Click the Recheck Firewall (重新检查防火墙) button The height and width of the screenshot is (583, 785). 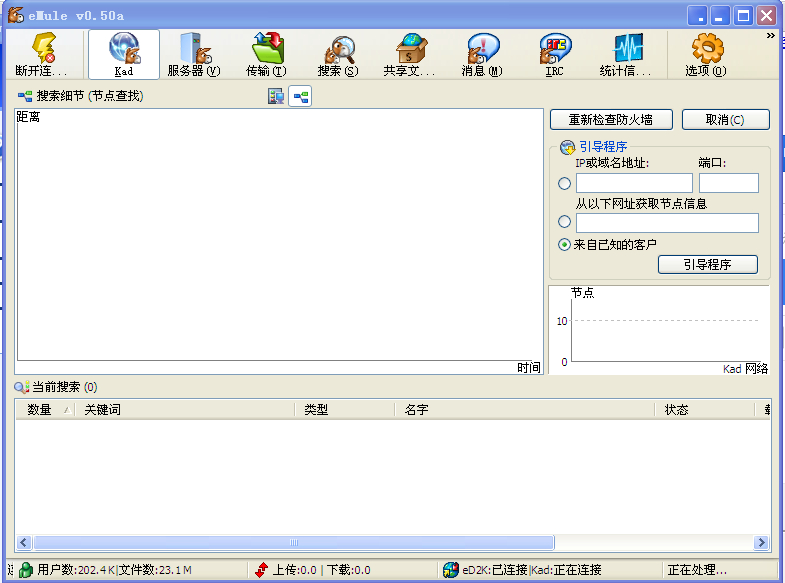[611, 120]
